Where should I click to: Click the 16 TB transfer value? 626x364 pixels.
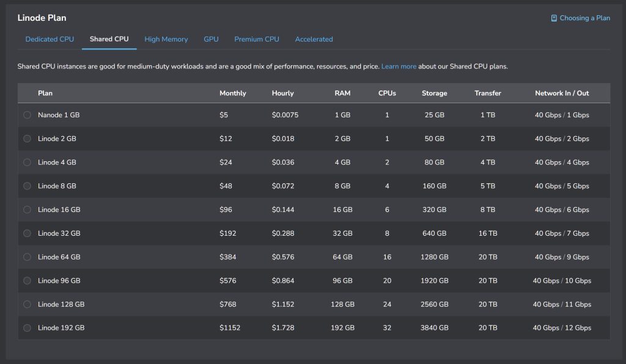pyautogui.click(x=488, y=233)
